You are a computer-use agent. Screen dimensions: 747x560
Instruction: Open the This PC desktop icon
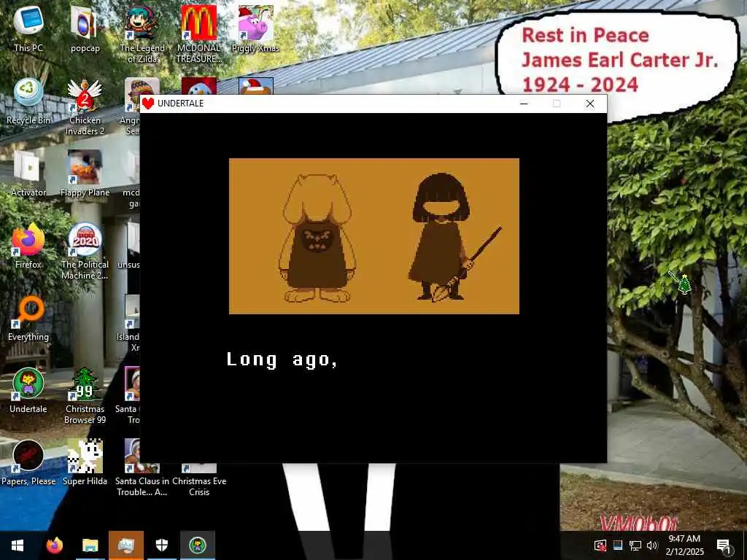28,28
